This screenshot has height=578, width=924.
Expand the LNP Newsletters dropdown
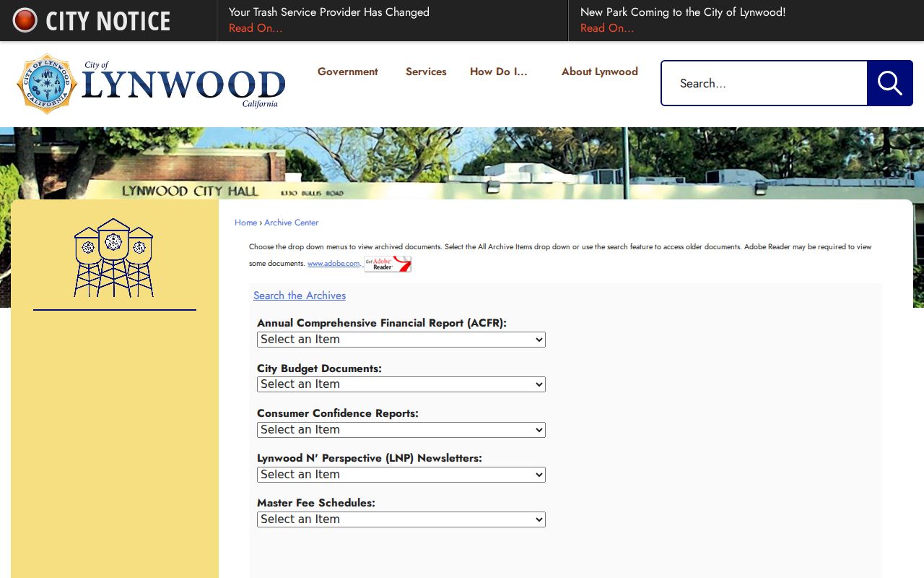401,475
